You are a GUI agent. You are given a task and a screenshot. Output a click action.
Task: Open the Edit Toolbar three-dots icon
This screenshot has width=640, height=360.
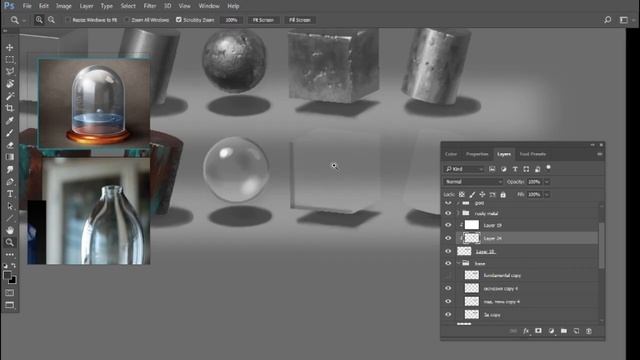click(10, 254)
